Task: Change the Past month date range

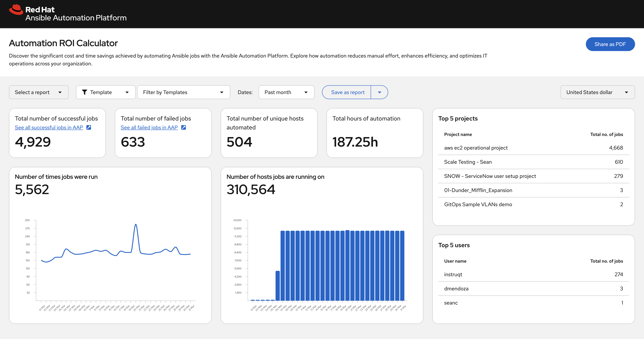Action: tap(286, 92)
